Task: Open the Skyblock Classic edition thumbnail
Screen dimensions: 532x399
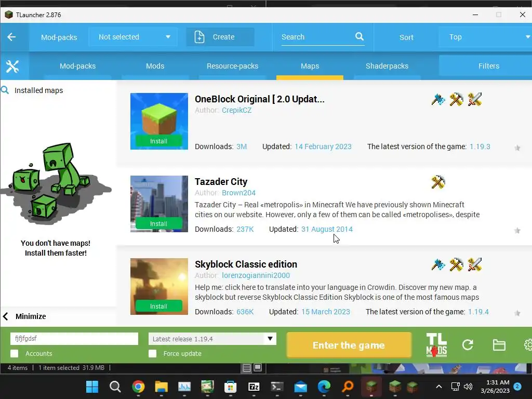Action: pos(159,286)
